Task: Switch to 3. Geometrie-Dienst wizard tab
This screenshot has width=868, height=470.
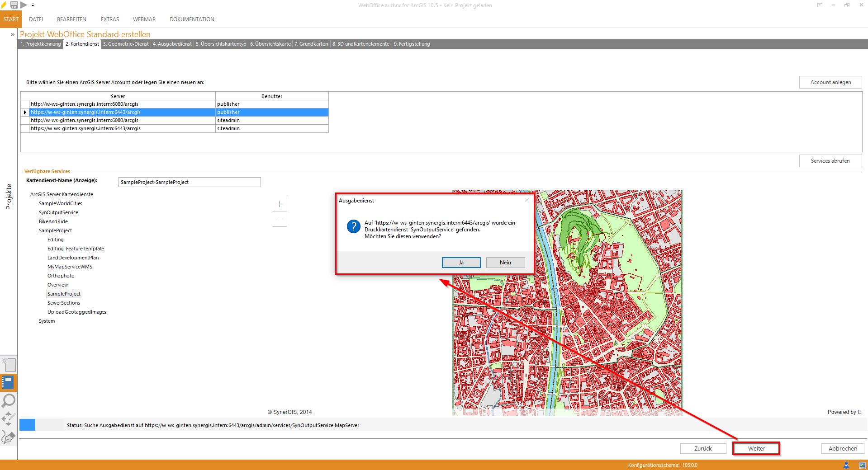Action: click(126, 44)
